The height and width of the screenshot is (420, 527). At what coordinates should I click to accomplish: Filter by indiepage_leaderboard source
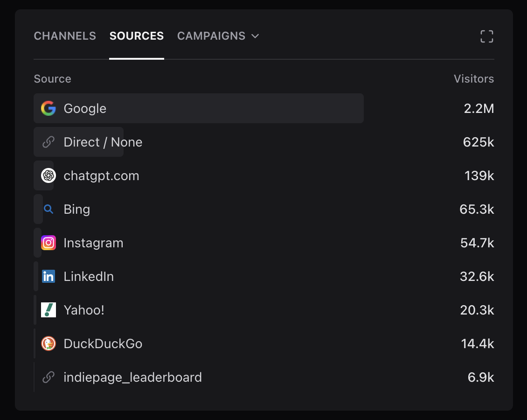tap(132, 378)
